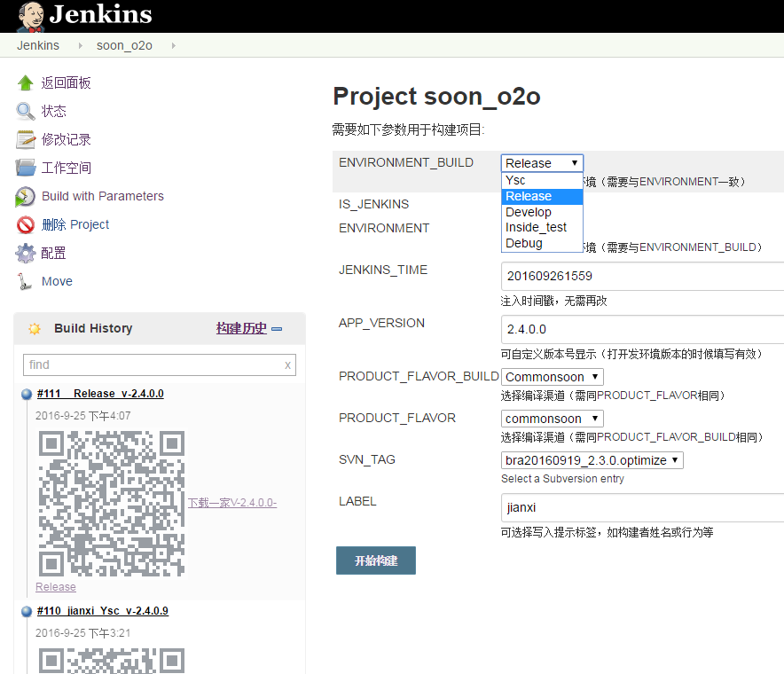Open the 修改记录 link

[66, 139]
